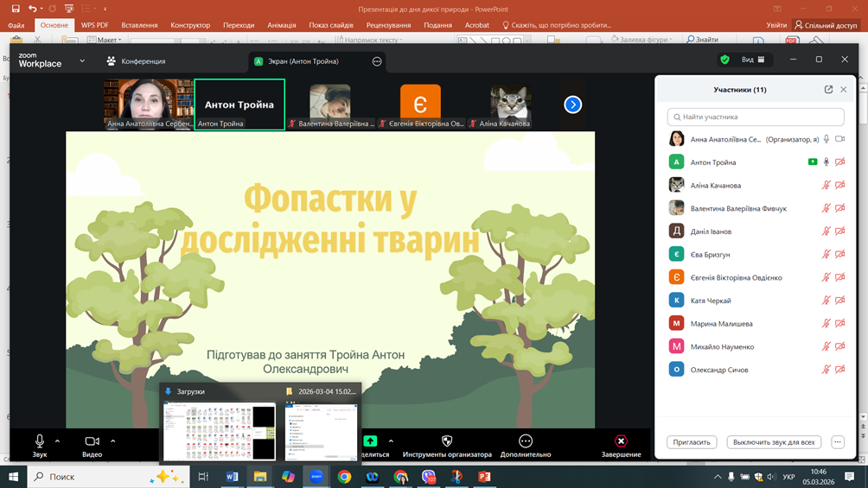Screen dimensions: 868x488
Task: Open the Zoom Workplace dropdown chevron
Action: click(82, 61)
